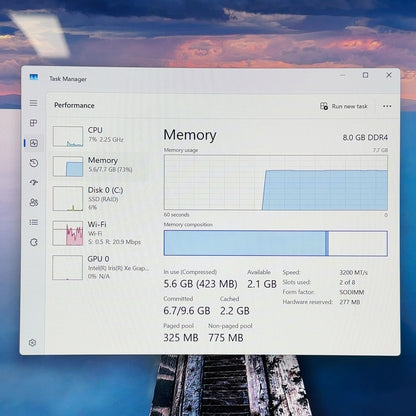This screenshot has height=416, width=416.
Task: Select the CPU performance item
Action: pyautogui.click(x=101, y=136)
